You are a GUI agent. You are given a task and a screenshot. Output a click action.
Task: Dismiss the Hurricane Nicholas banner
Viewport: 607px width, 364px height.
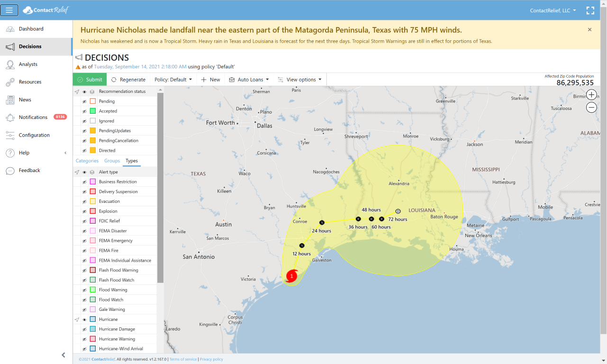pyautogui.click(x=589, y=29)
